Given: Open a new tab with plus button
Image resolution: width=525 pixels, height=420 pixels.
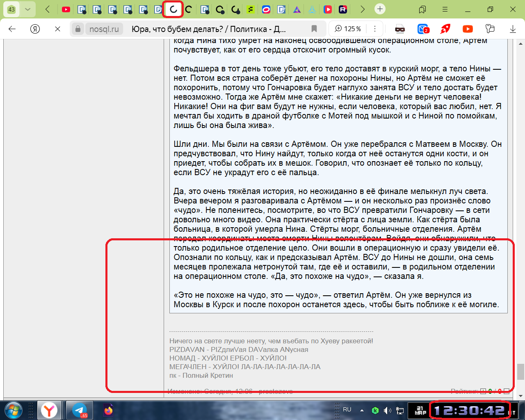Looking at the screenshot, I should 380,9.
